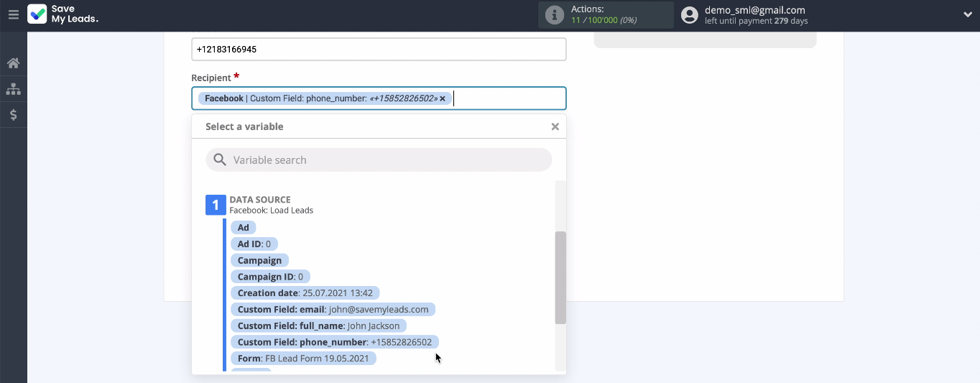Open the connections sitemap sidebar icon
This screenshot has height=383, width=980.
13,89
